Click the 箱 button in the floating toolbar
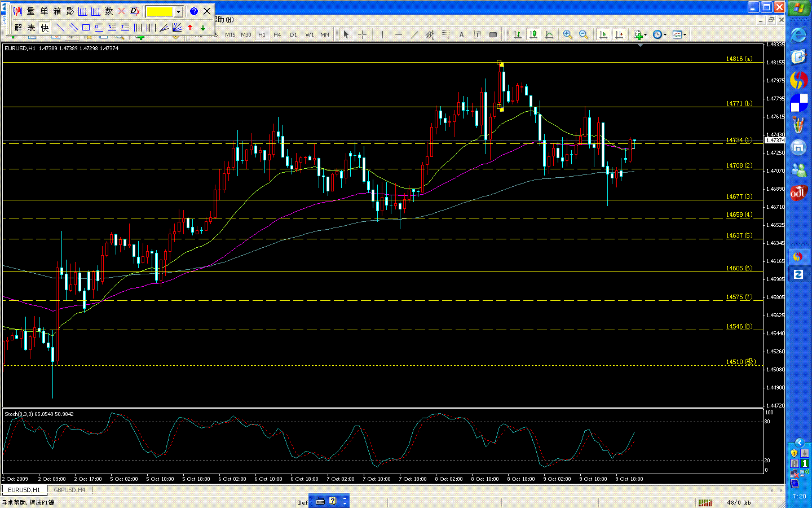The image size is (812, 508). pos(57,11)
